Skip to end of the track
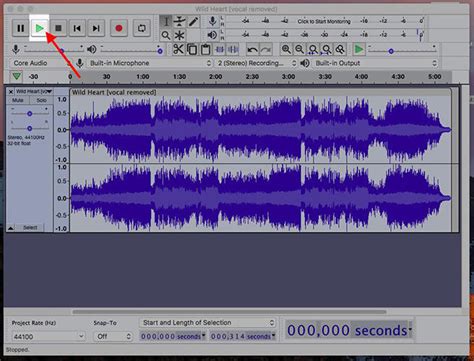Viewport: 474px width, 361px height. (x=96, y=28)
